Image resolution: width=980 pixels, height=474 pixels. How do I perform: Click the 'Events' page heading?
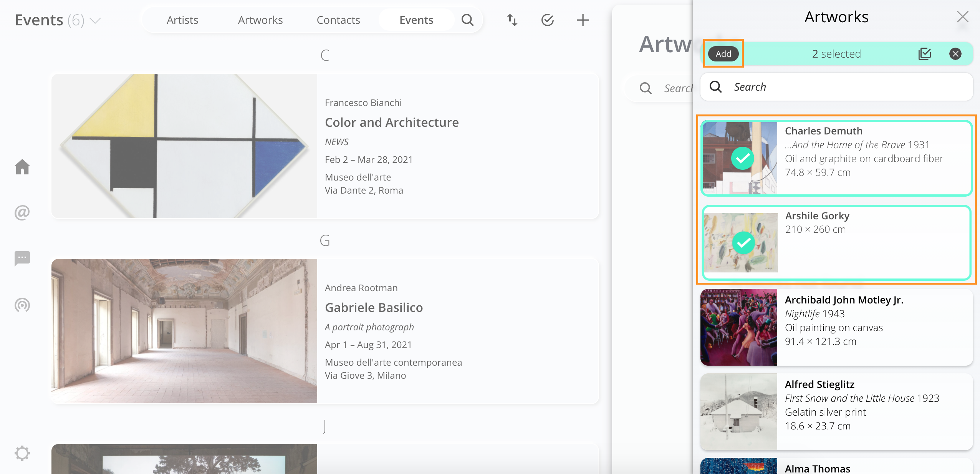tap(39, 20)
